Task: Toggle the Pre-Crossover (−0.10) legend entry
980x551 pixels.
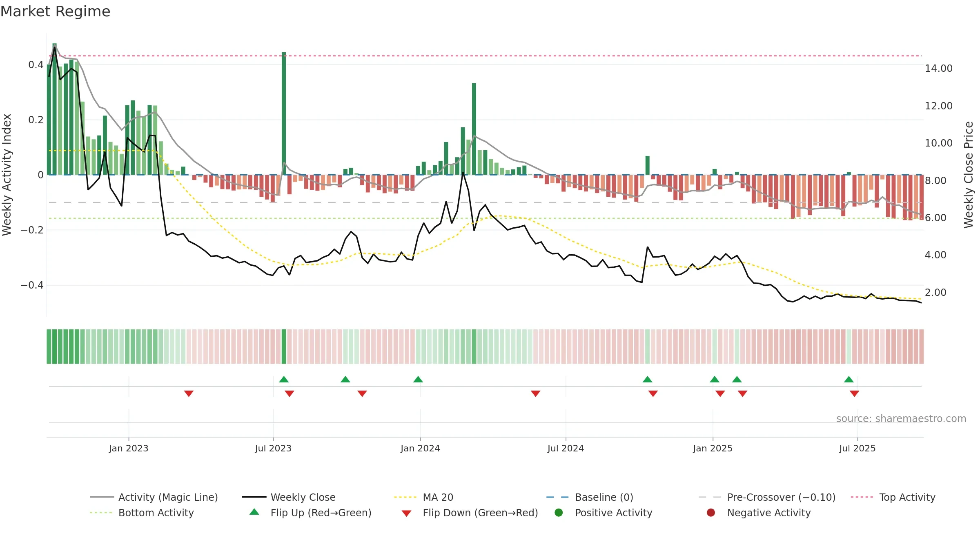Action: tap(767, 497)
